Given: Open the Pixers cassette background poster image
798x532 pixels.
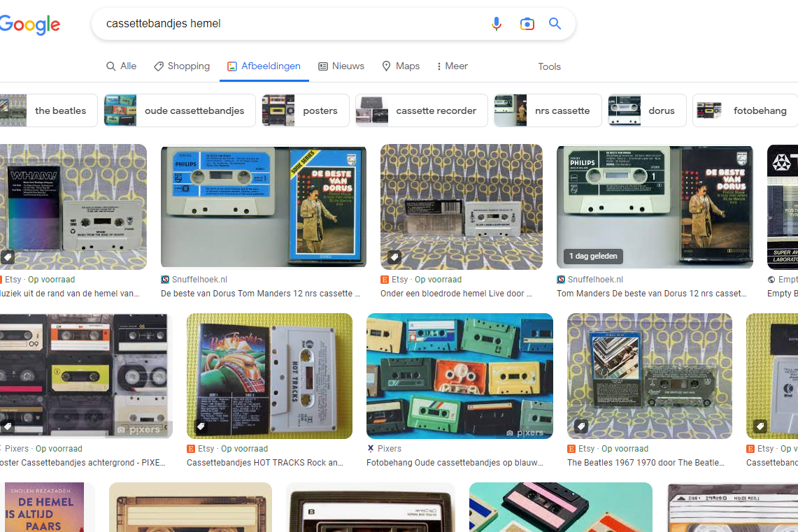Looking at the screenshot, I should 86,375.
